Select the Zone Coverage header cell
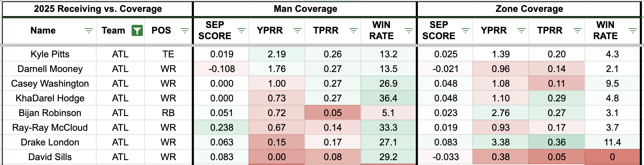Image resolution: width=644 pixels, height=165 pixels. click(529, 9)
